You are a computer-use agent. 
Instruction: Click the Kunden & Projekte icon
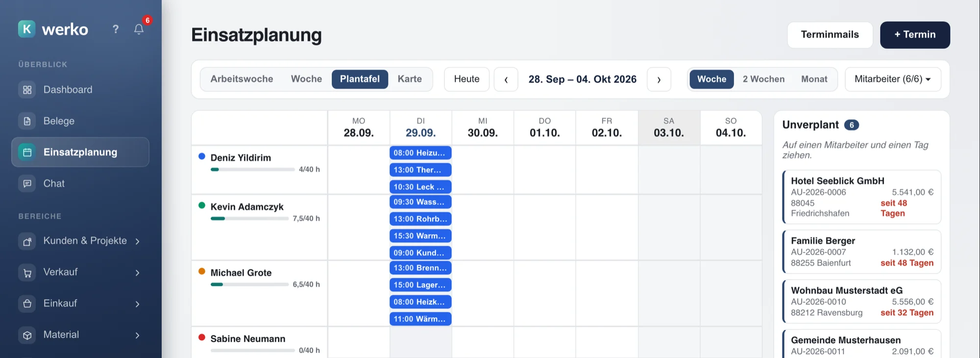coord(27,241)
